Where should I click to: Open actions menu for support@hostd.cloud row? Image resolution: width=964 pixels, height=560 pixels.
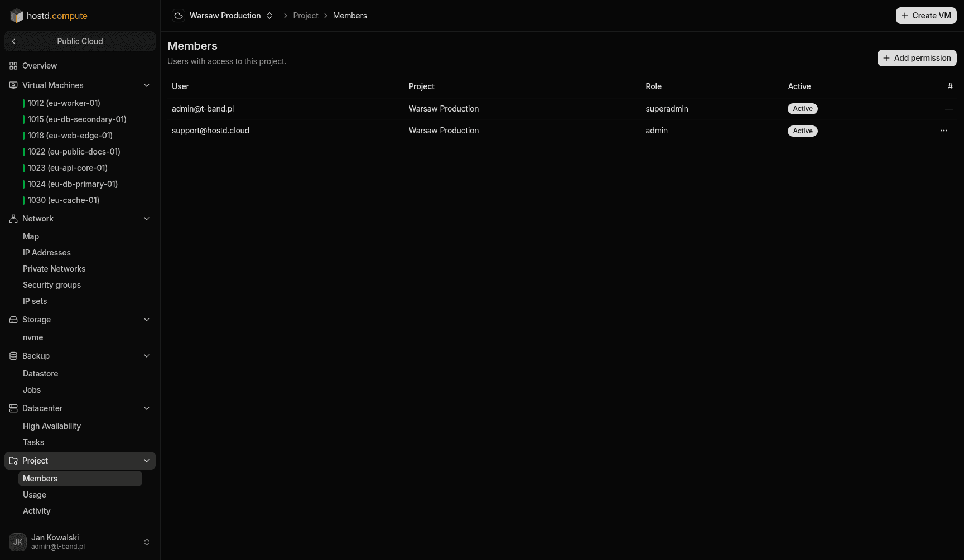click(944, 131)
